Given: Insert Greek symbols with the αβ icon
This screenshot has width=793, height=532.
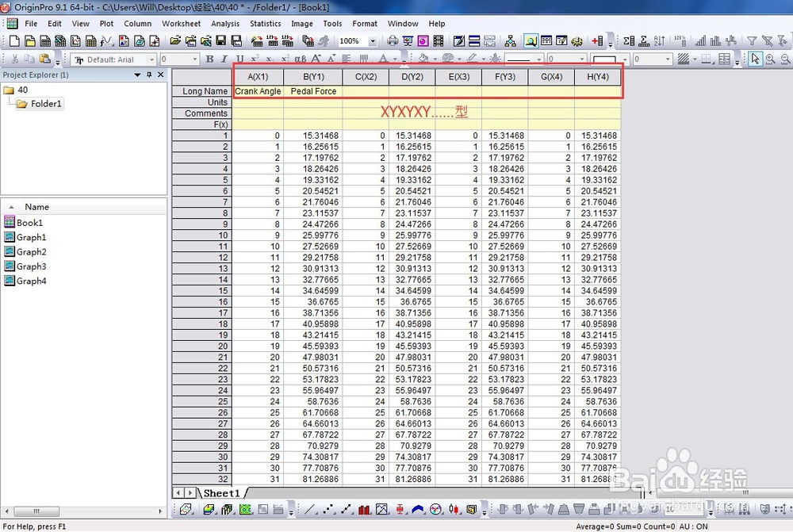Looking at the screenshot, I should coord(301,59).
